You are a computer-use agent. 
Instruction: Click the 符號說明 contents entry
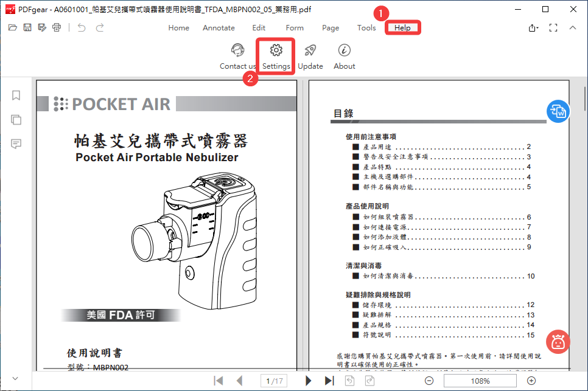[444, 335]
